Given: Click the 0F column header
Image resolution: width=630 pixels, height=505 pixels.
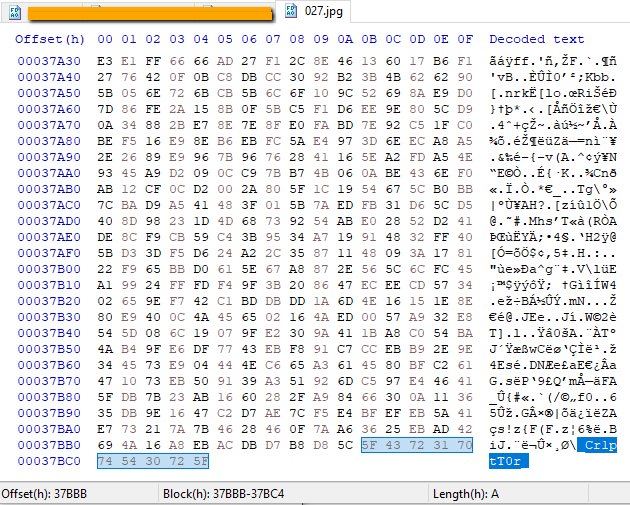Looking at the screenshot, I should (465, 39).
